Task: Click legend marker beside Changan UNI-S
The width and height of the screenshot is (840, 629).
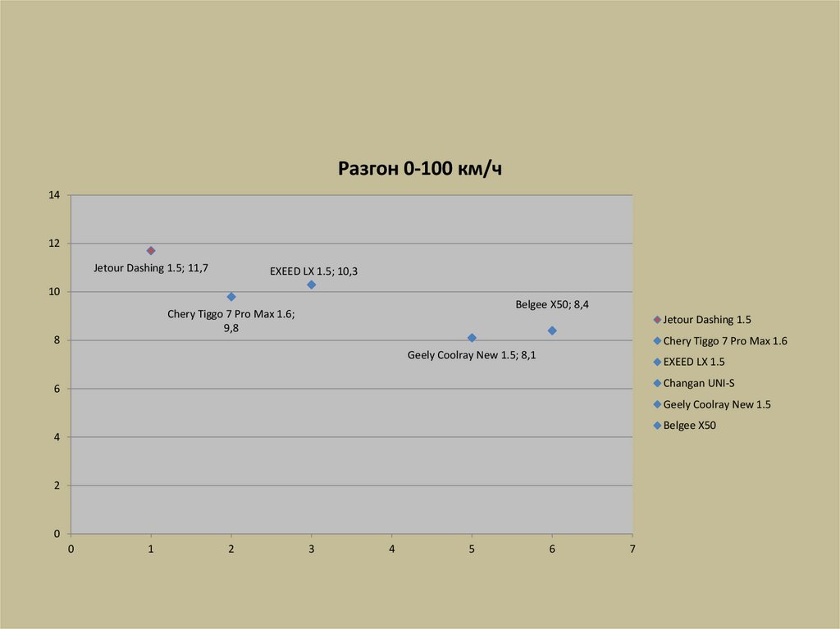Action: coord(657,383)
